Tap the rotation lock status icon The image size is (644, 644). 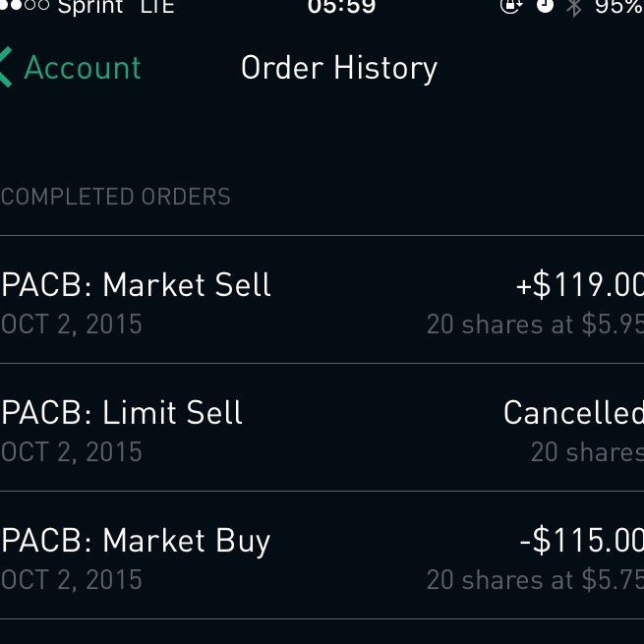510,6
